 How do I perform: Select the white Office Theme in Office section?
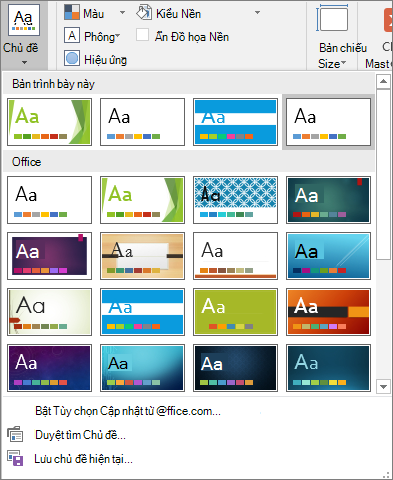coord(49,200)
